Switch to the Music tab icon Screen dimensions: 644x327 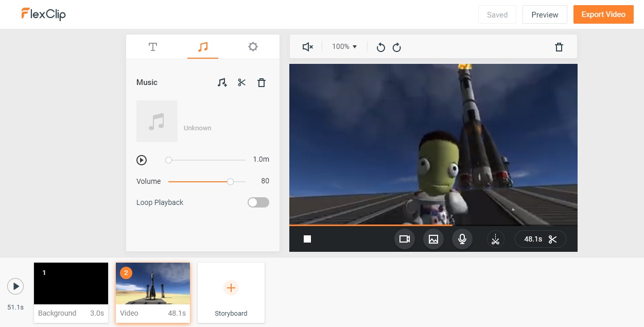pyautogui.click(x=203, y=47)
